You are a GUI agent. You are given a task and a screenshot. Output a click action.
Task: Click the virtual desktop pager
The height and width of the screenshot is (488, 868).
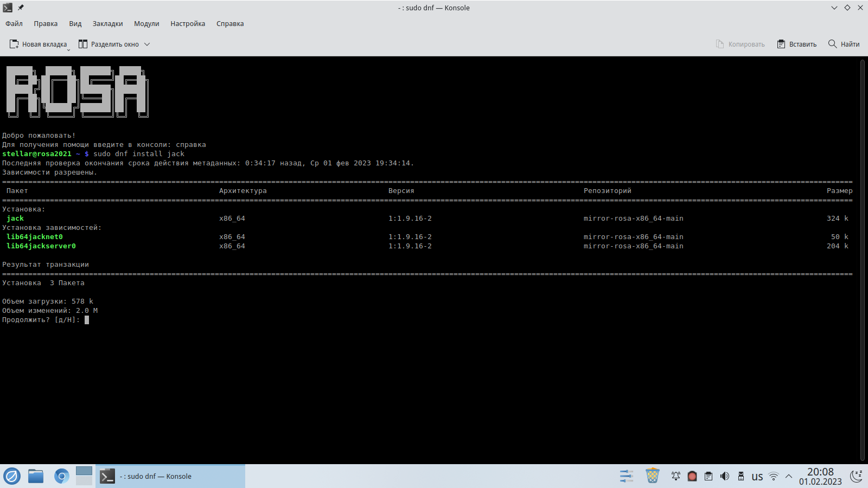coord(84,476)
